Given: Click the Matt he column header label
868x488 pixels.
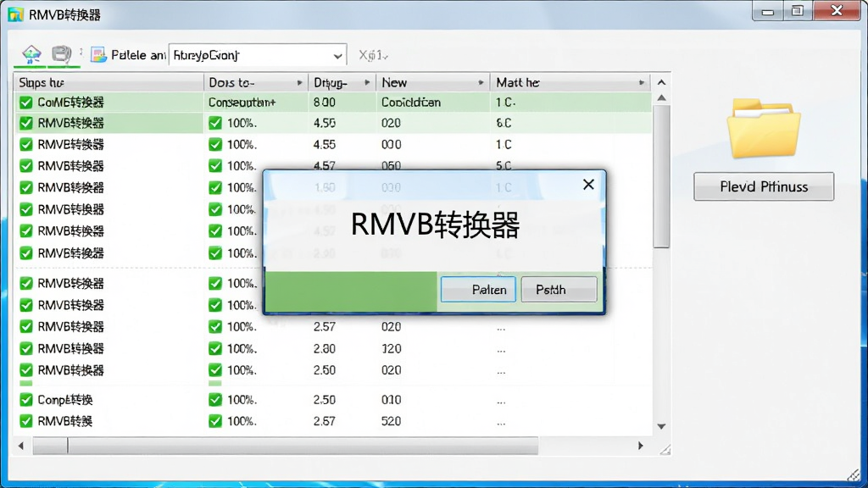Looking at the screenshot, I should (x=518, y=82).
